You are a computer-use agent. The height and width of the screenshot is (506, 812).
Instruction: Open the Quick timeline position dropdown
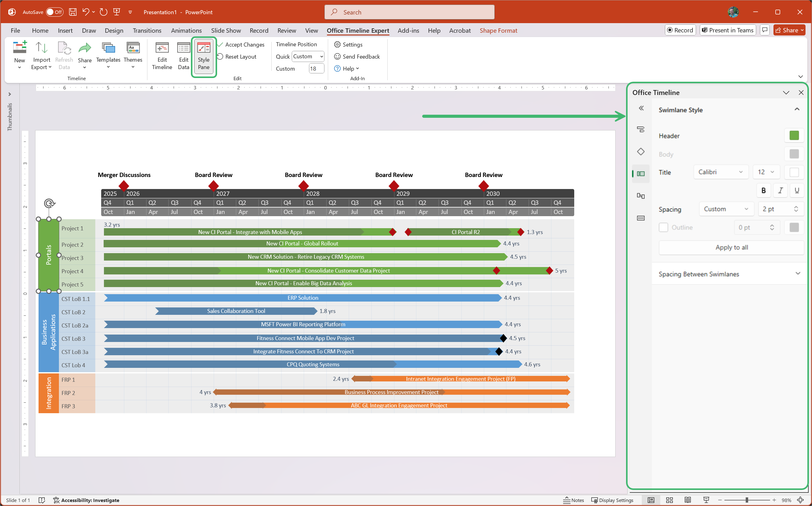(307, 56)
